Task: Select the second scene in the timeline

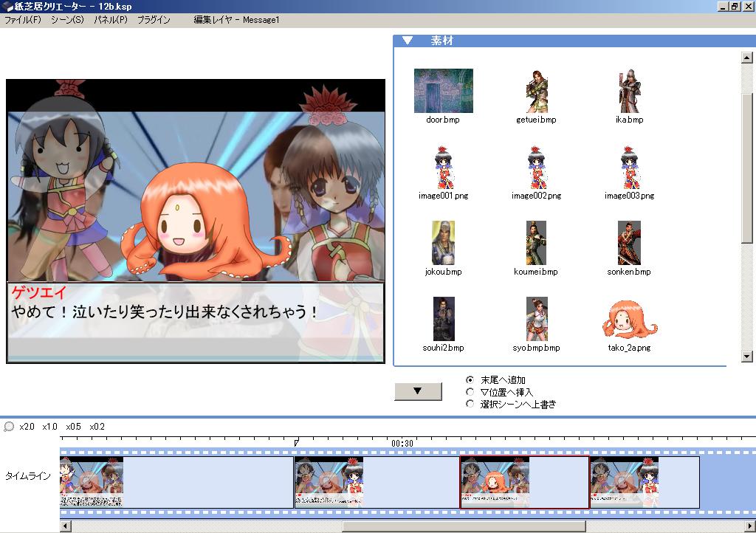Action: coord(377,482)
